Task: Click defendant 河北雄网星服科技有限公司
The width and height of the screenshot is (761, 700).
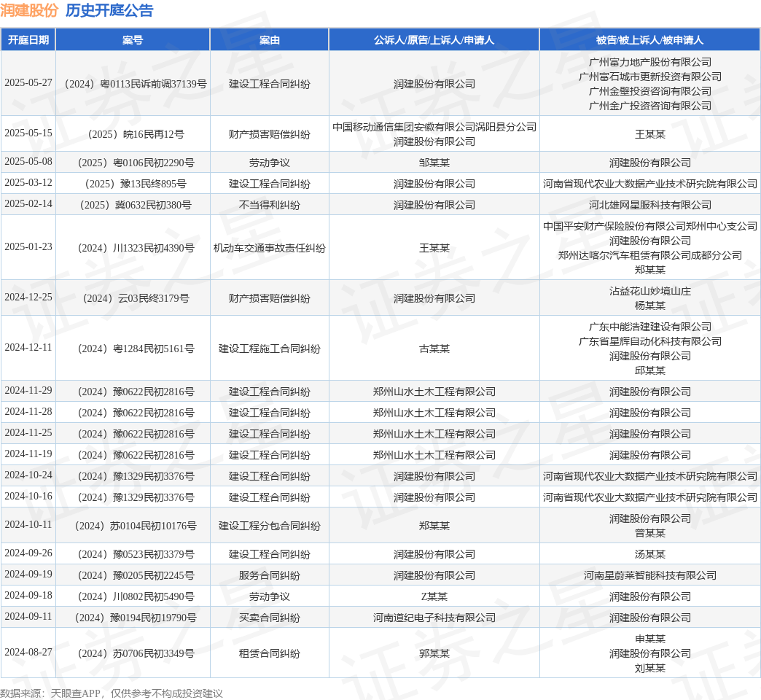Action: [650, 206]
